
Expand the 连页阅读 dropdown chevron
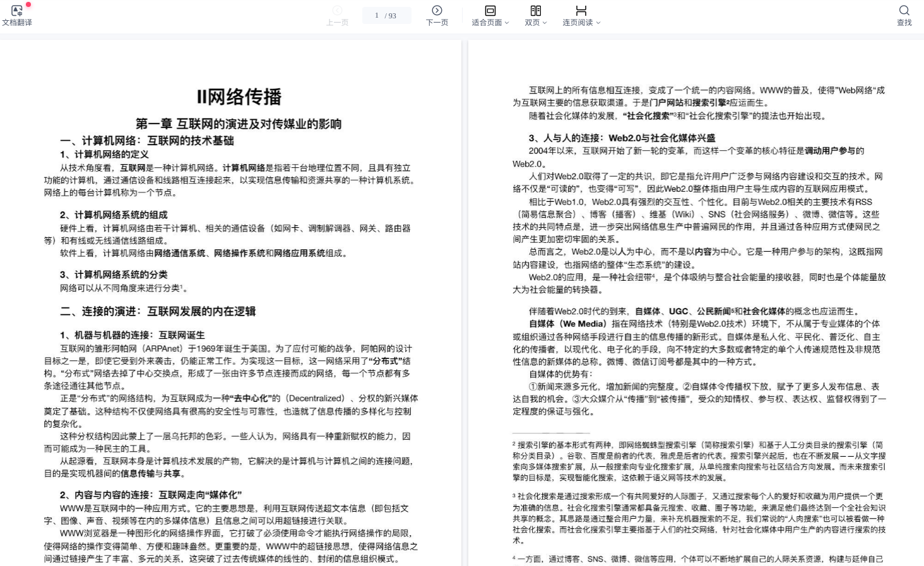[598, 23]
